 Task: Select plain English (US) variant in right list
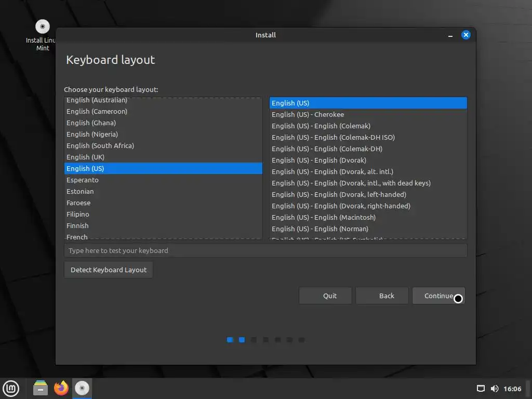(368, 103)
